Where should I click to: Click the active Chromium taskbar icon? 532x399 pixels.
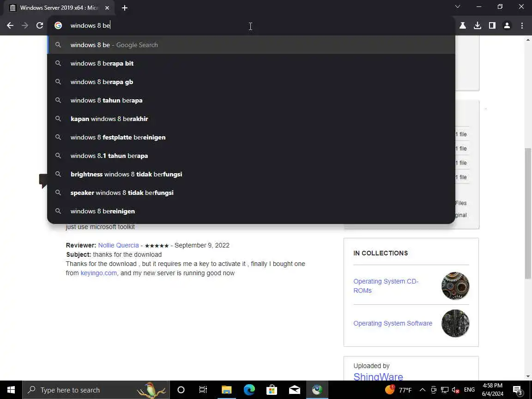point(317,390)
